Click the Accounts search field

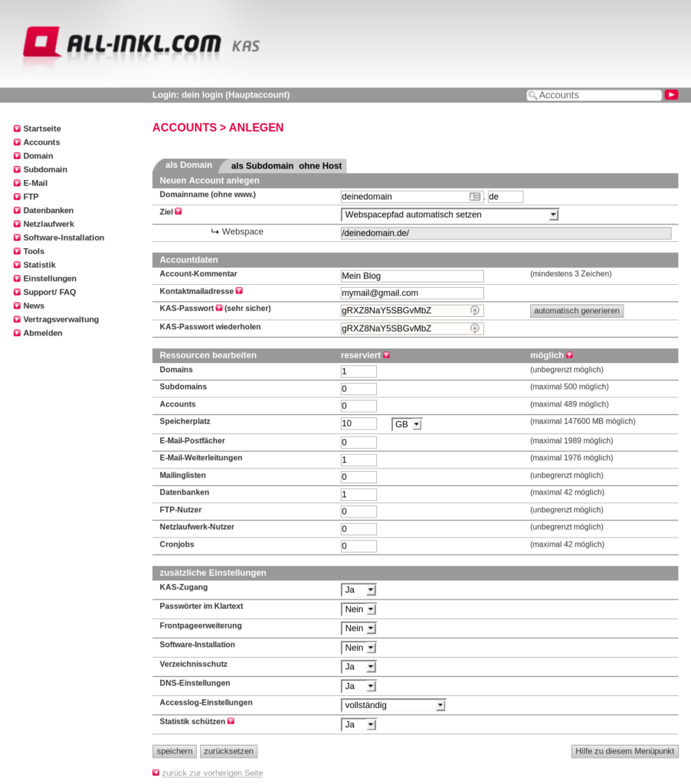point(594,95)
